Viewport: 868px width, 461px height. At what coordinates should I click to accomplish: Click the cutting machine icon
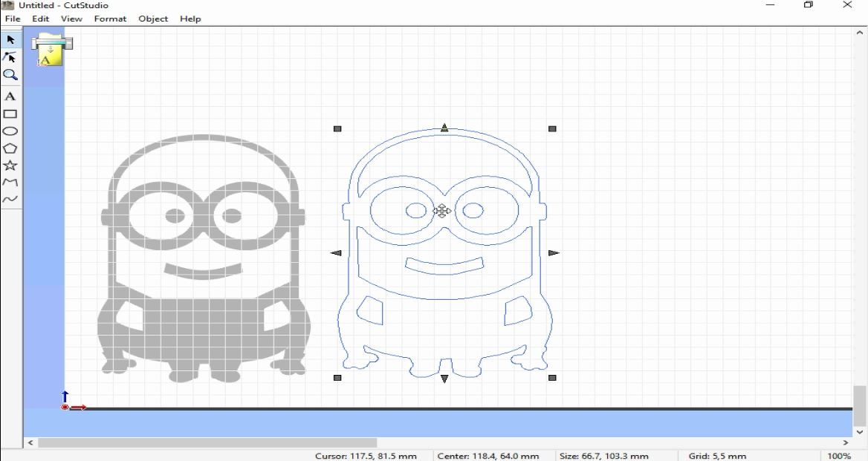click(51, 50)
